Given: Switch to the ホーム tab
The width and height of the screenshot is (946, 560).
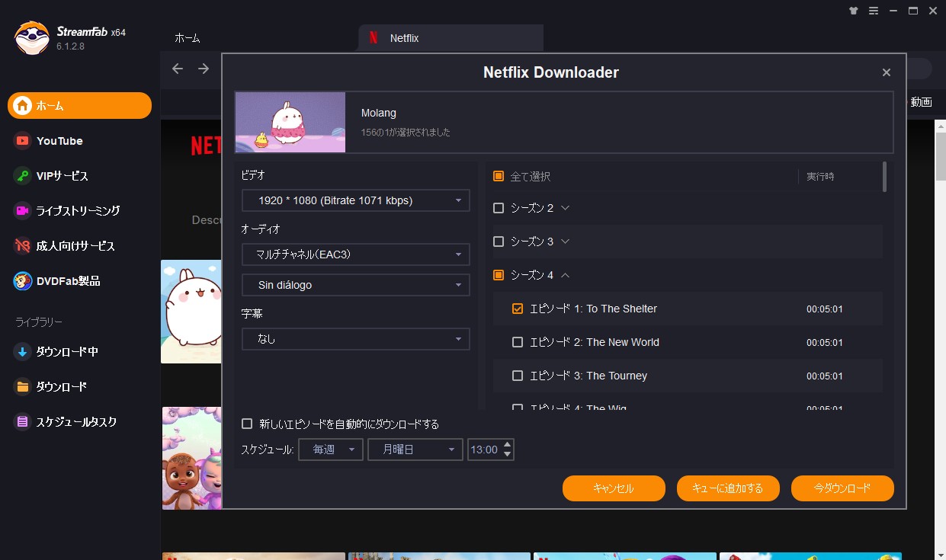Looking at the screenshot, I should coord(188,38).
